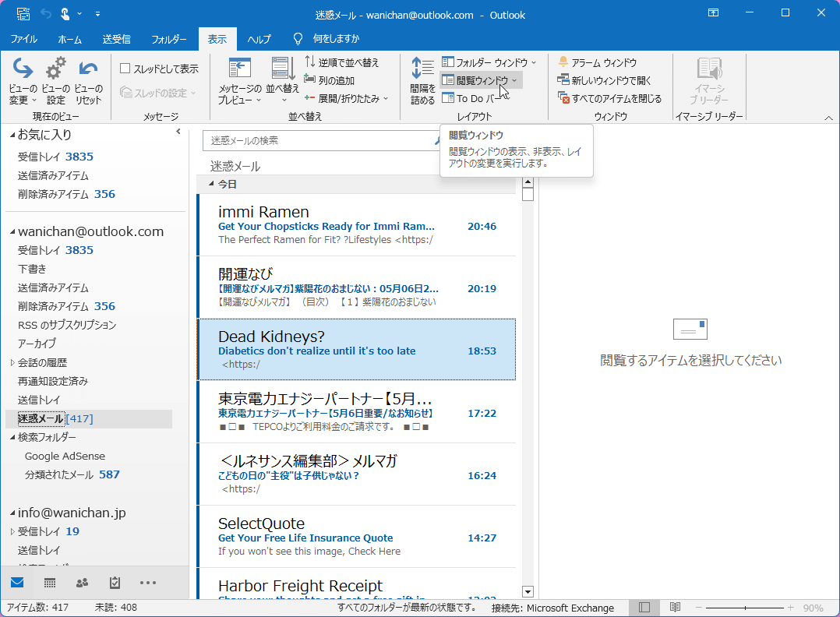Click touch/mouse mode icon
Viewport: 840px width, 617px height.
[x=65, y=14]
